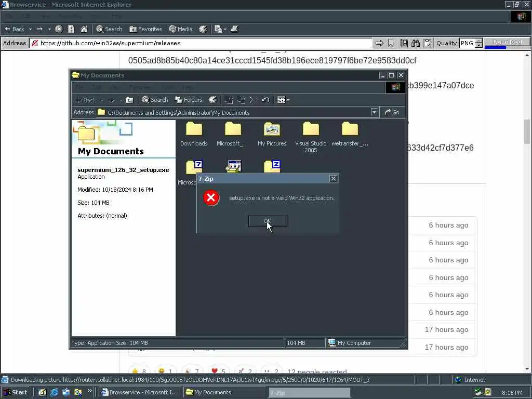Click Search in the My Documents toolbar
Viewport: 532px width, 399px height.
[155, 100]
